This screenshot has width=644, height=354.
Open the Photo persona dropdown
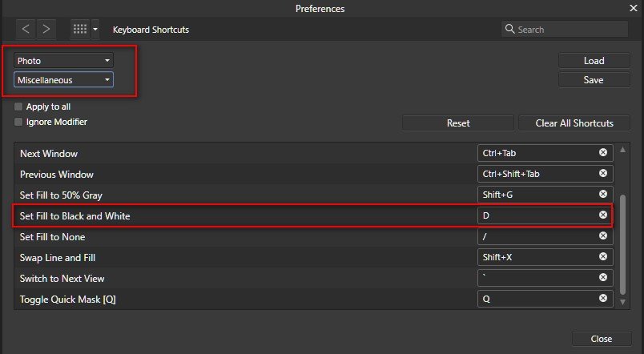[63, 60]
